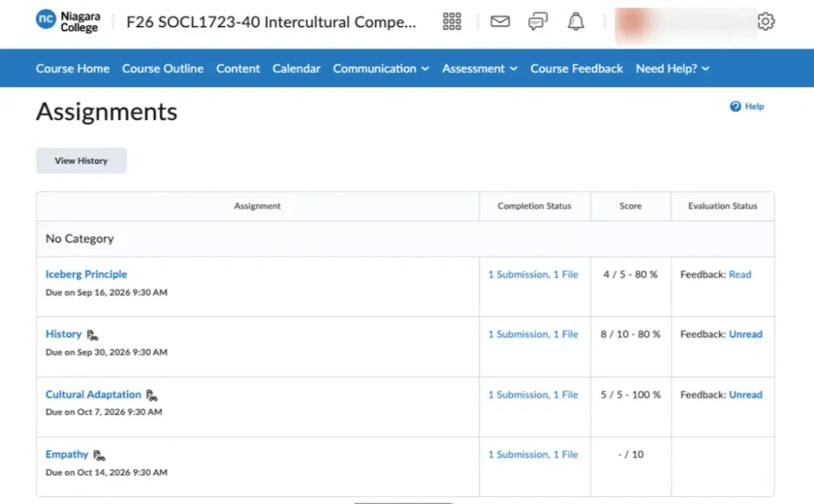Click the score 4 / 5 - 80 %
This screenshot has width=814, height=504.
630,274
